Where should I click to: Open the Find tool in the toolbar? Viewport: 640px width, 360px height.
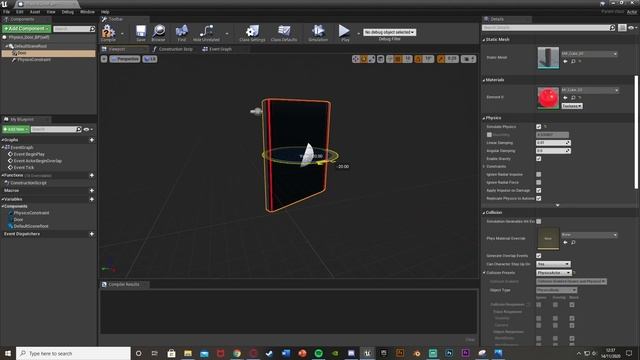click(182, 33)
